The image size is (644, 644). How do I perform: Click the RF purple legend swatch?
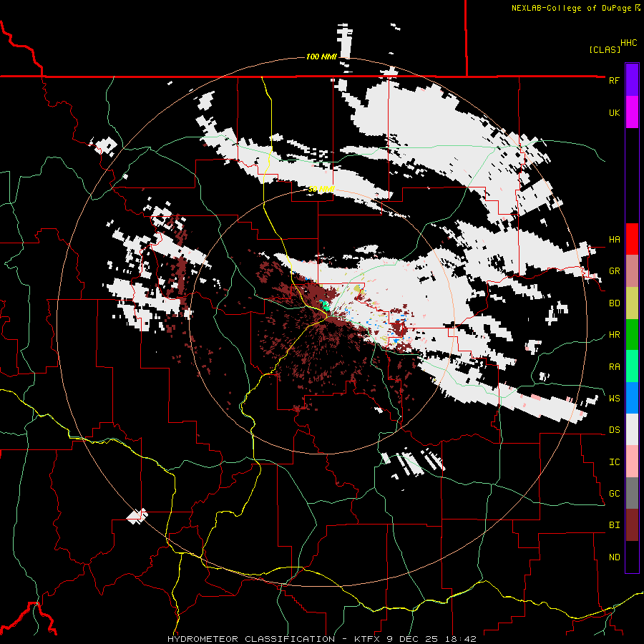tap(632, 80)
